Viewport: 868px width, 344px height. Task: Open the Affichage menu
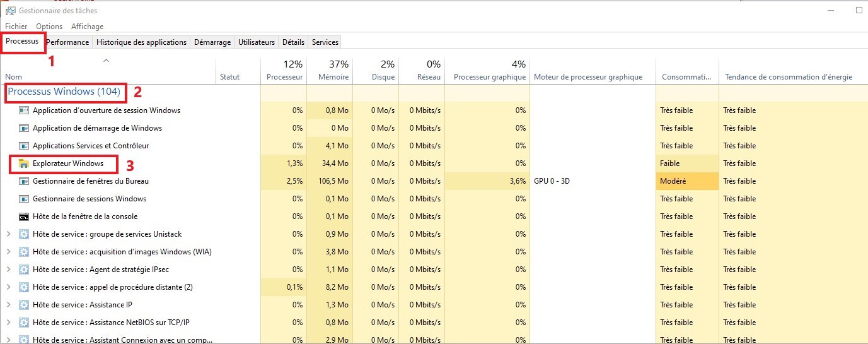coord(87,27)
